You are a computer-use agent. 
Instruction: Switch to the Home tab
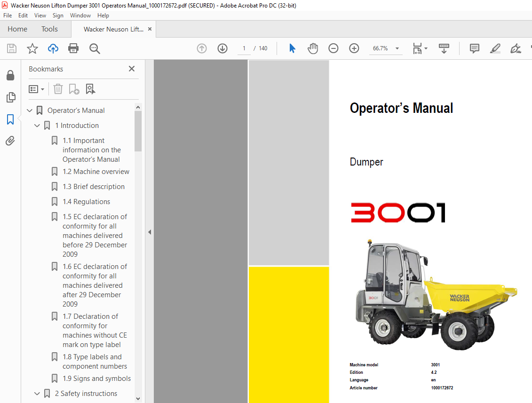pos(17,29)
